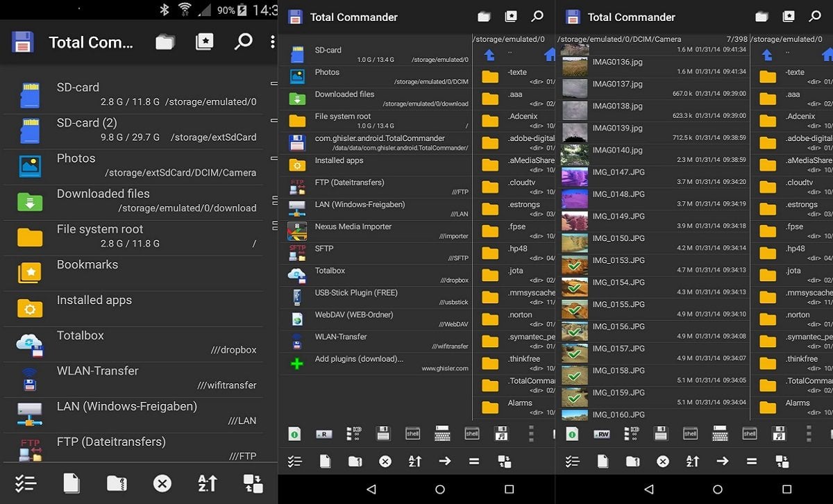This screenshot has width=833, height=504.
Task: Open .thinkfree folder in the right screenshot
Action: pyautogui.click(x=792, y=363)
